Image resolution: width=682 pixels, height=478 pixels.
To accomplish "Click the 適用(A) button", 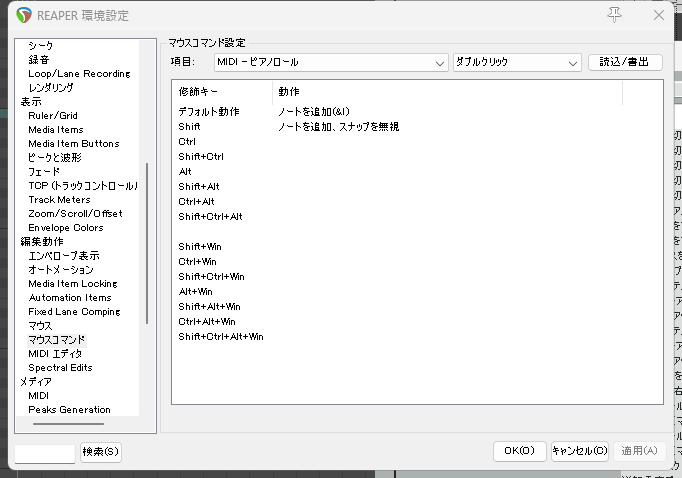I will coord(639,451).
